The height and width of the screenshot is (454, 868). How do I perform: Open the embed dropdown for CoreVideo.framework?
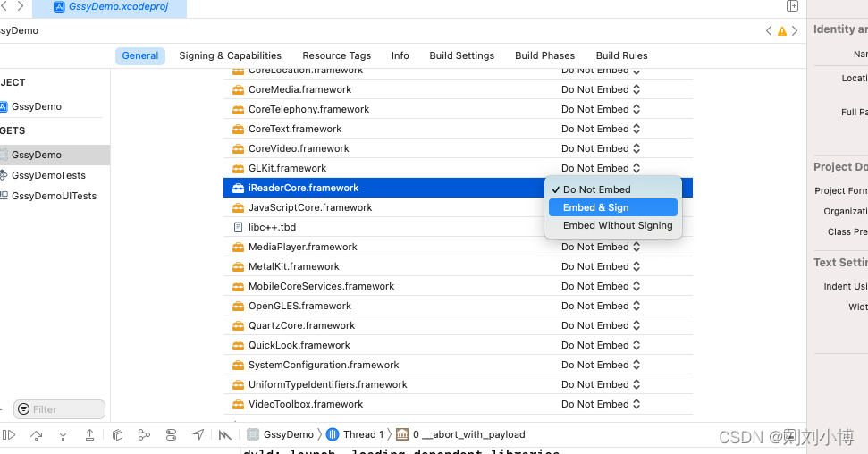[x=601, y=148]
